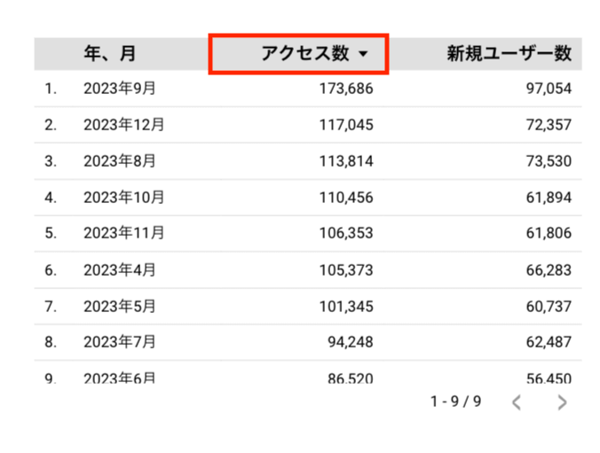600x453 pixels.
Task: Click access count value 105,373
Action: [346, 270]
